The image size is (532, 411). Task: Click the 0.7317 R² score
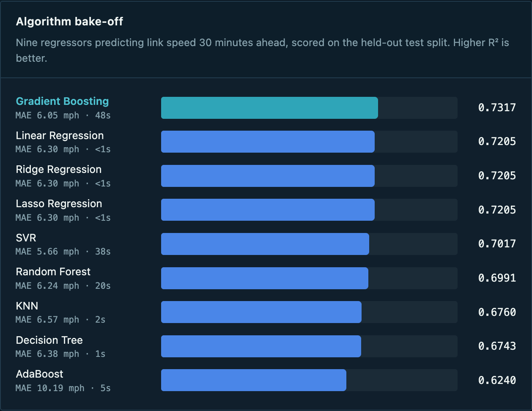pos(497,108)
